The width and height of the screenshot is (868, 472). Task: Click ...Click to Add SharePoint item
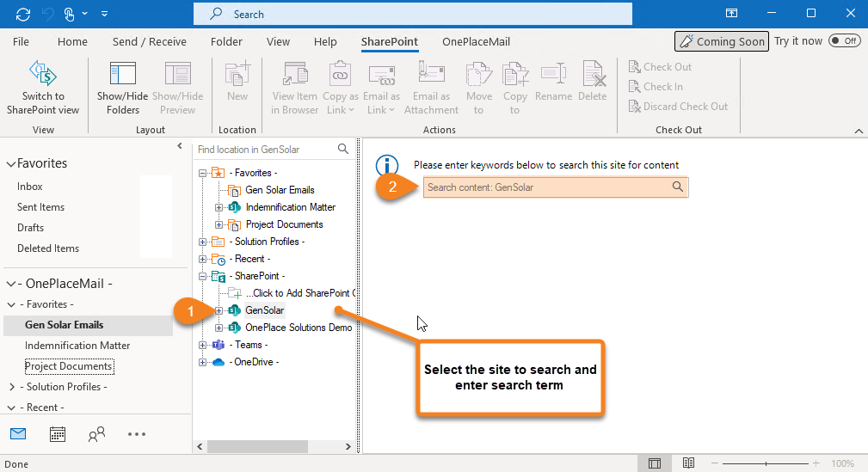pyautogui.click(x=300, y=293)
